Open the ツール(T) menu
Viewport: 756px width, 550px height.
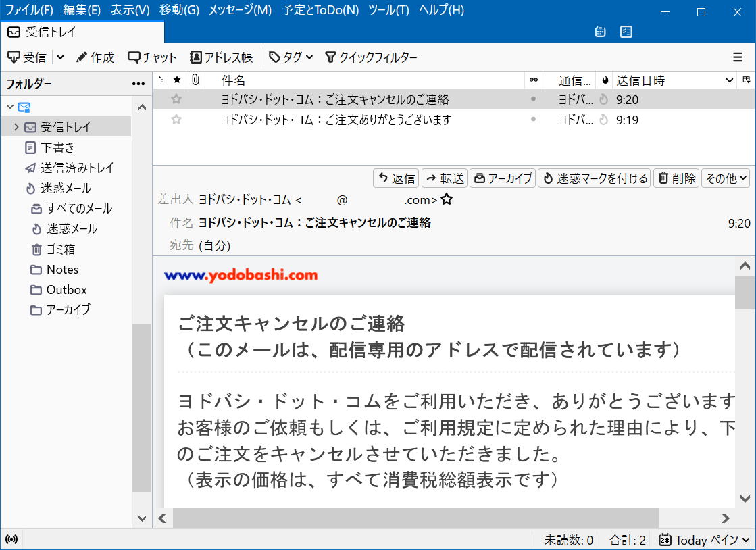tap(388, 10)
